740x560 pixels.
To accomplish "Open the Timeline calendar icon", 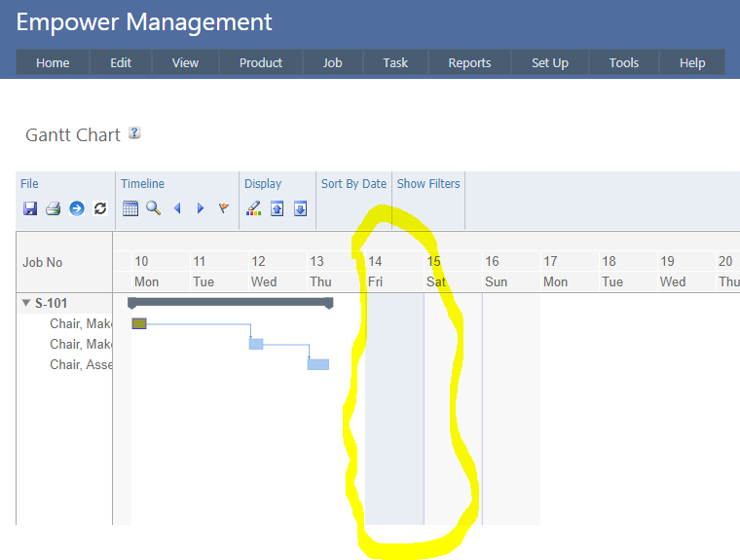I will pos(130,208).
